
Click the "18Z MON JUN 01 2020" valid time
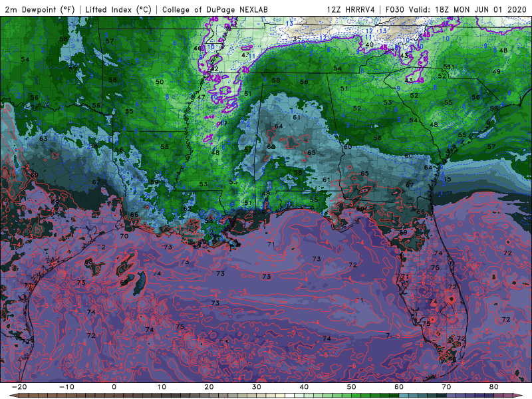(481, 9)
